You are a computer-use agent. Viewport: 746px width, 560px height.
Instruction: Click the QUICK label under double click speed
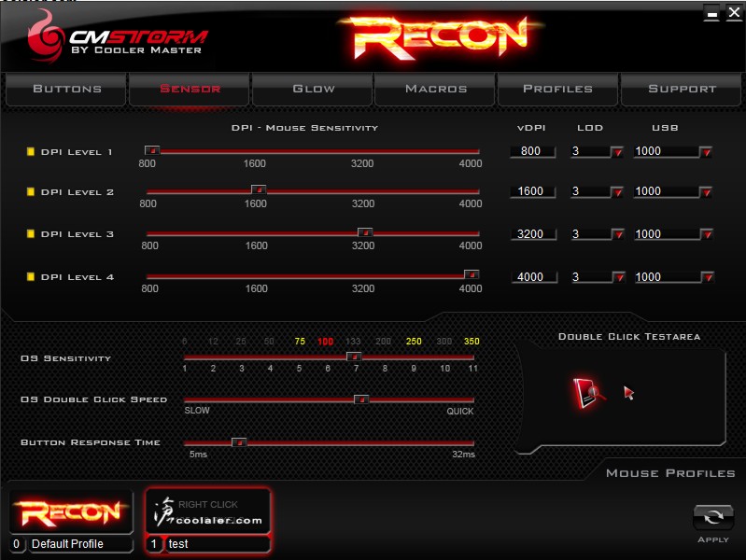459,411
